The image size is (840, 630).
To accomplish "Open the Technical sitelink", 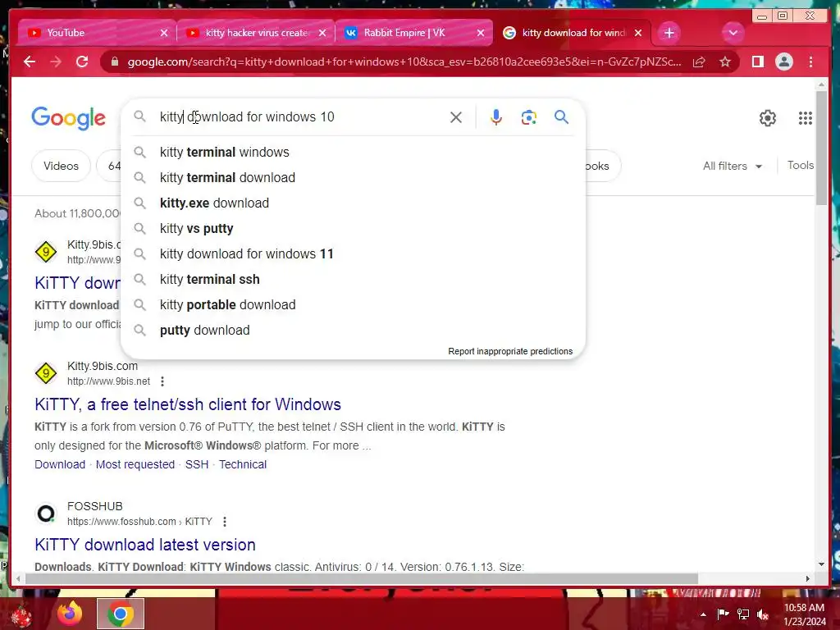I will (x=243, y=464).
